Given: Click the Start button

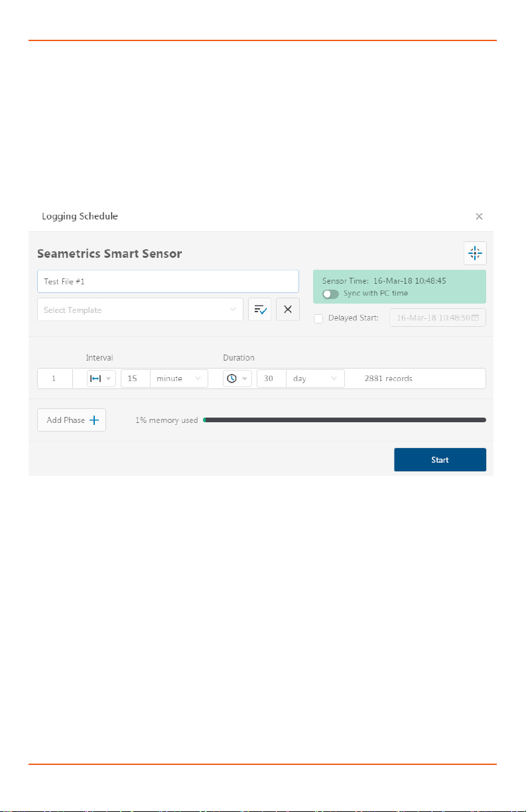Looking at the screenshot, I should (x=440, y=459).
